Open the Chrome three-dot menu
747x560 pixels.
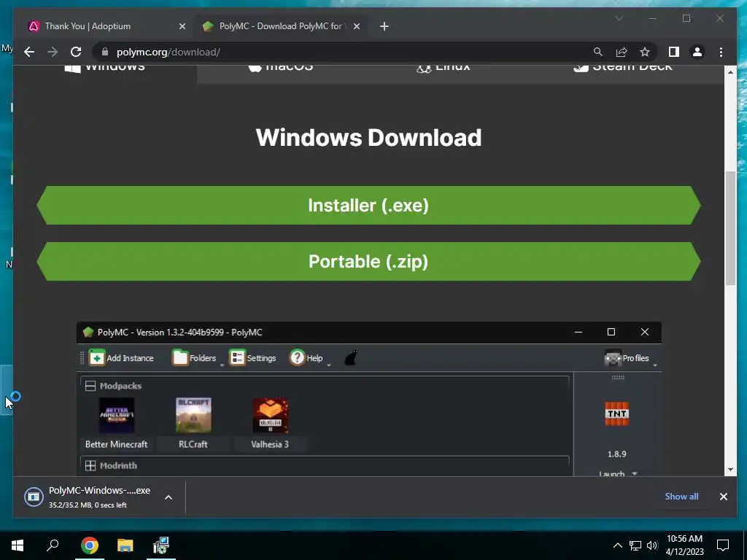[721, 52]
